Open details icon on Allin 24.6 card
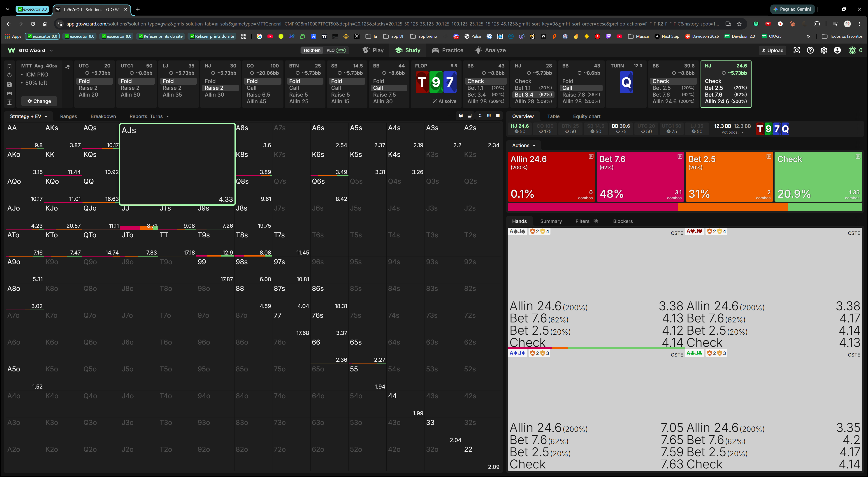Screen dimensions: 868x477 (591, 156)
